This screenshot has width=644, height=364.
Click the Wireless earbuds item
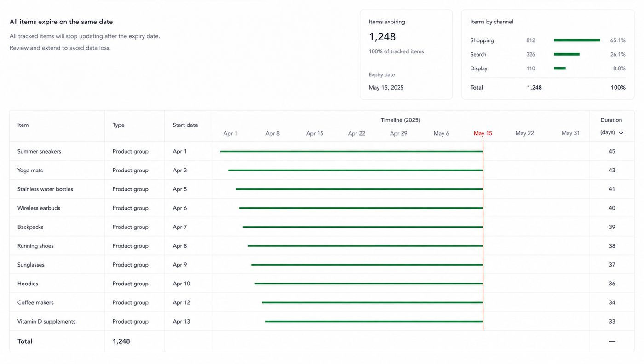(39, 208)
